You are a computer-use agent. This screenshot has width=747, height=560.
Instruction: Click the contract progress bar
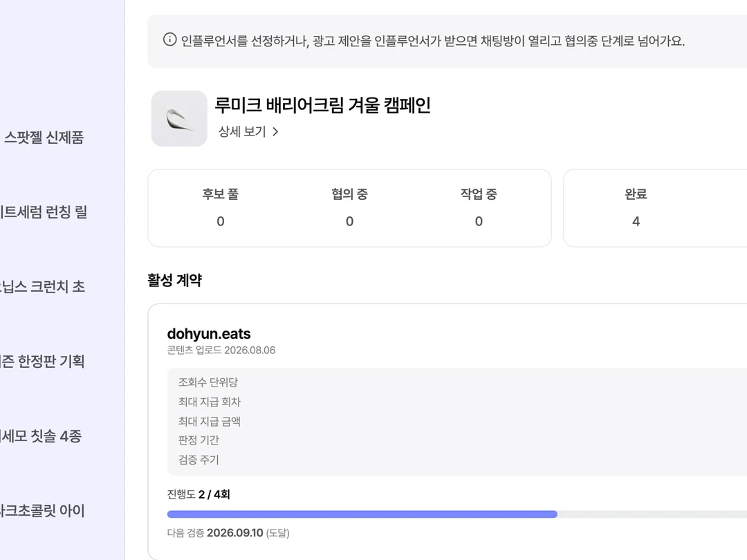point(457,514)
